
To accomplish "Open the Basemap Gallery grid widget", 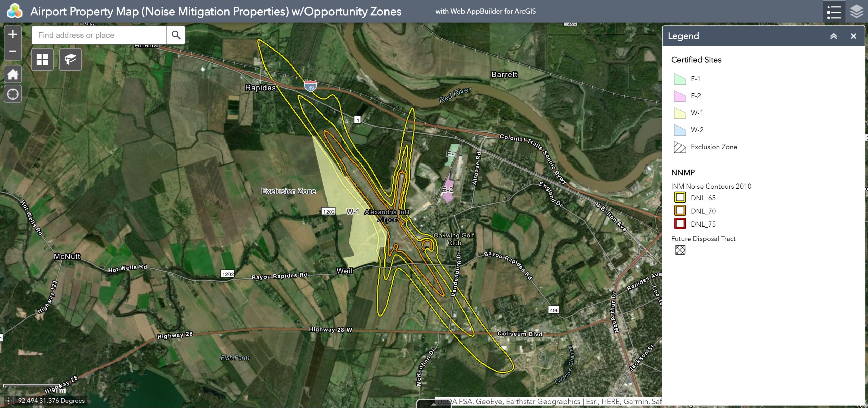I will click(x=42, y=59).
